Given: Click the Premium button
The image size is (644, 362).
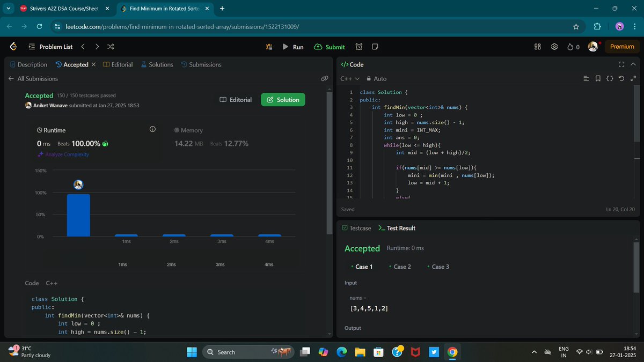Looking at the screenshot, I should [x=622, y=47].
